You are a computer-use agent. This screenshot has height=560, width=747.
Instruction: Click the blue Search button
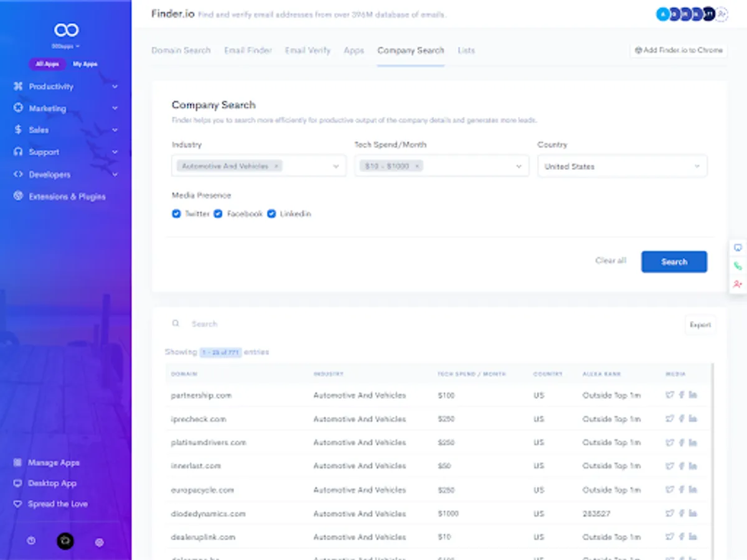[674, 262]
